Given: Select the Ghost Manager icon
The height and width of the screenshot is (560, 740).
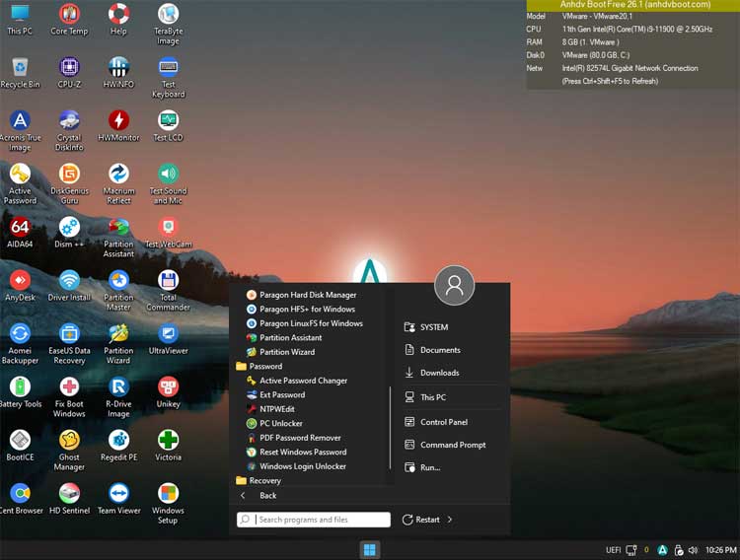Looking at the screenshot, I should tap(69, 451).
